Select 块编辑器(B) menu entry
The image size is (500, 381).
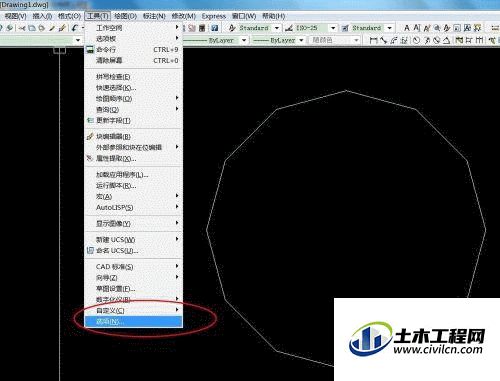133,137
